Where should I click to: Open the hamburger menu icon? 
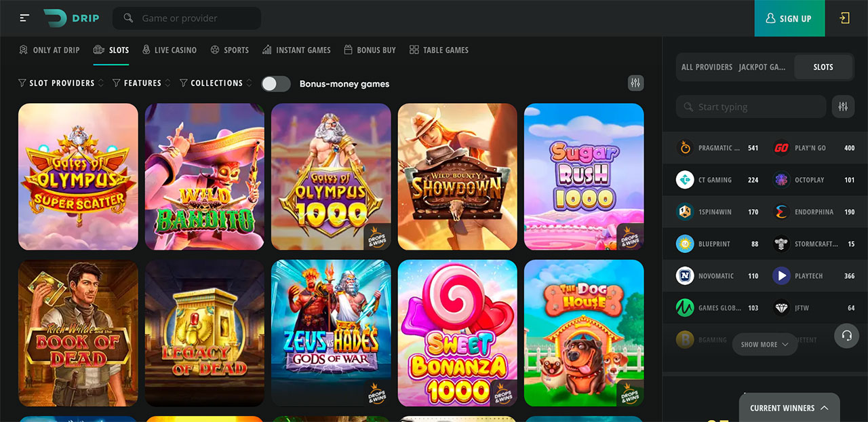(25, 18)
